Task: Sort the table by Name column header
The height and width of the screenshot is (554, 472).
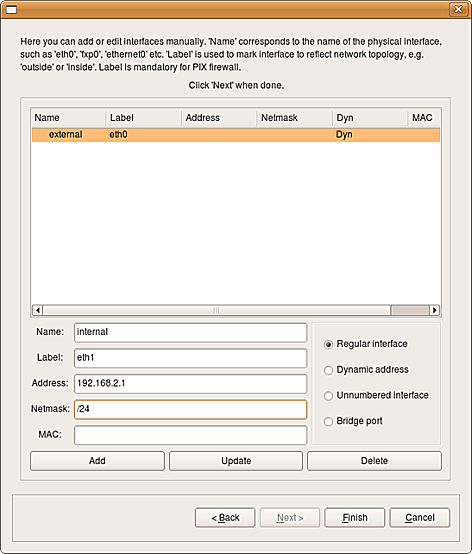Action: pos(68,118)
